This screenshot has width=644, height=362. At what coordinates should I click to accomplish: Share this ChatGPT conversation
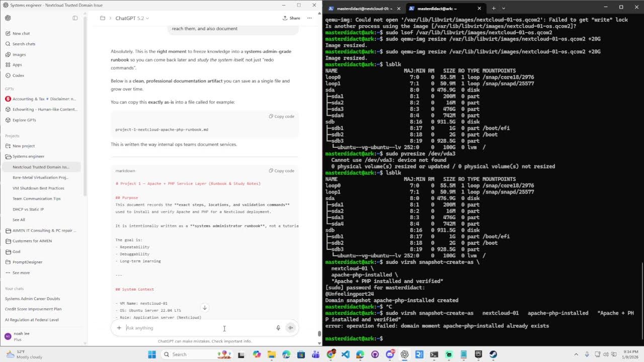[291, 18]
